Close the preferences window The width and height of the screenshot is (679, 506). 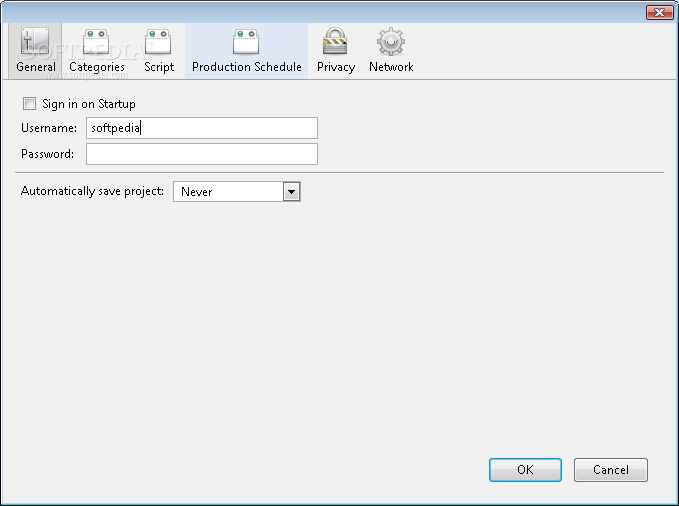tap(659, 12)
